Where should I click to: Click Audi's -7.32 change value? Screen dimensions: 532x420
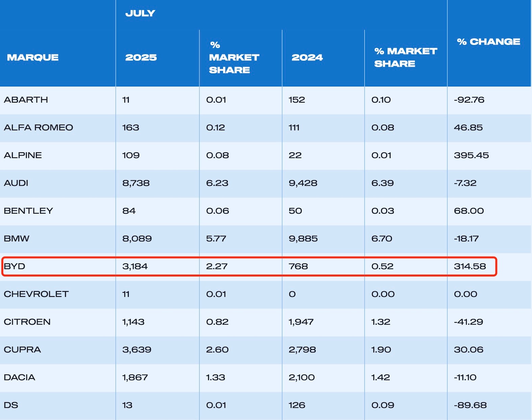click(465, 183)
